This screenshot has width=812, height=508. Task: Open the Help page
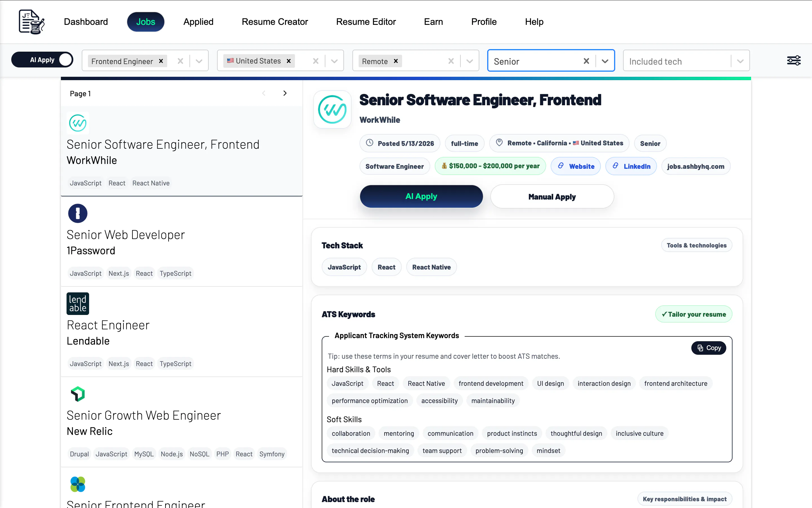pyautogui.click(x=534, y=22)
